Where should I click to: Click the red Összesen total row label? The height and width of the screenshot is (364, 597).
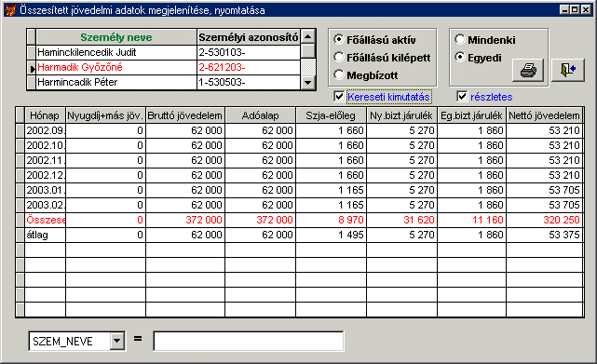click(45, 220)
